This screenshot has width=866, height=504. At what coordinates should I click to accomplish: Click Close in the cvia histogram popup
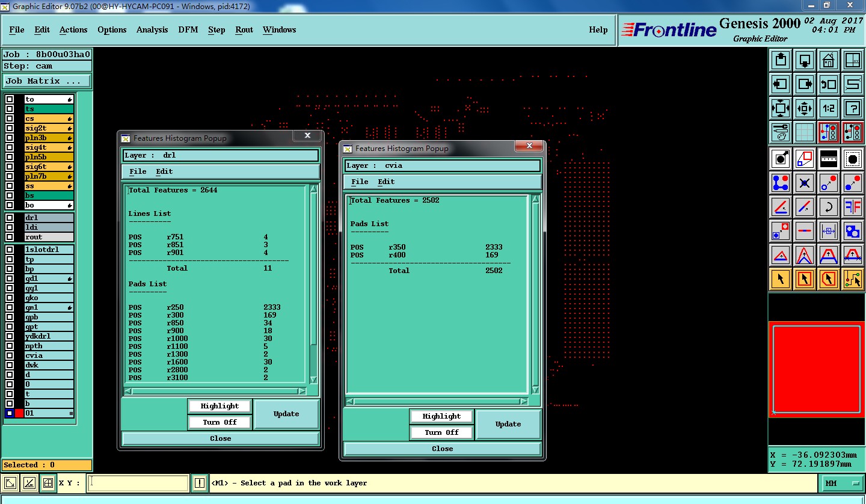[442, 449]
